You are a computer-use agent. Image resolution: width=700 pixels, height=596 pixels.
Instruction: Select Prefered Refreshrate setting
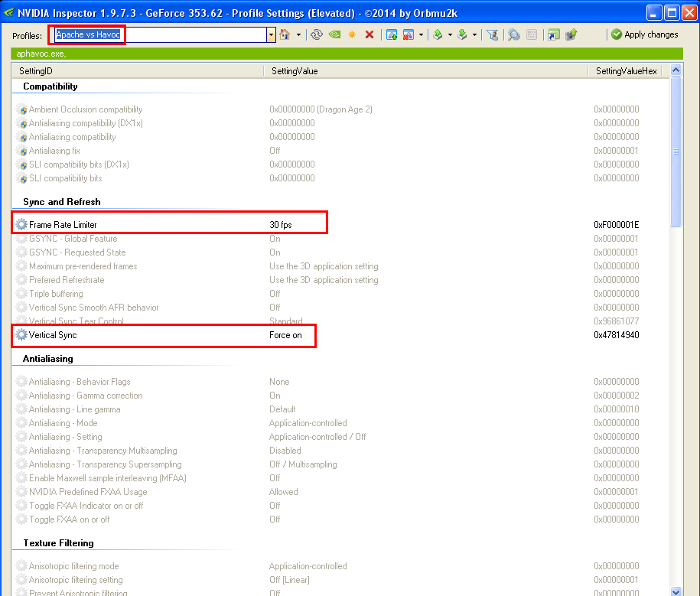67,280
